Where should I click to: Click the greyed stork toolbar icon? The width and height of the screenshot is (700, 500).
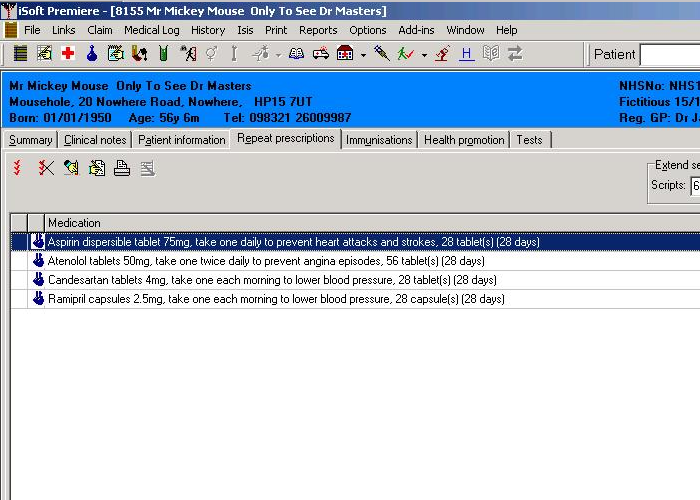(261, 54)
